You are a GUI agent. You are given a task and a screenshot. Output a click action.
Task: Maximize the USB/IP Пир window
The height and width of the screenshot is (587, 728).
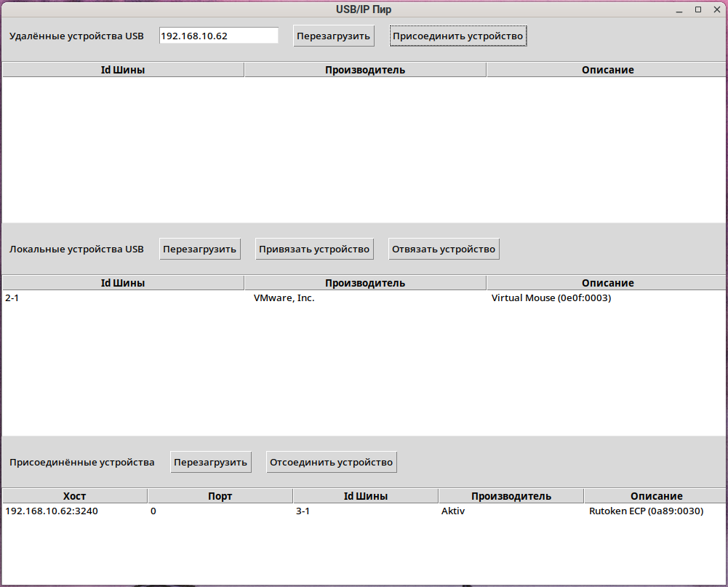pyautogui.click(x=698, y=9)
